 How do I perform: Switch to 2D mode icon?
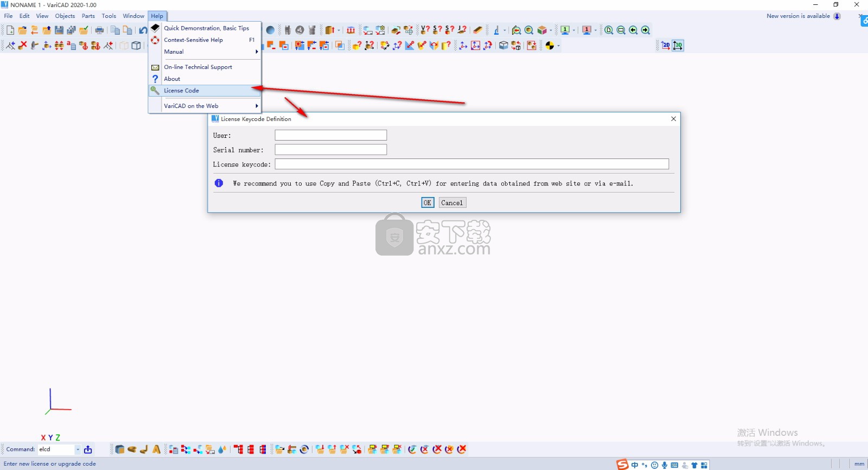click(666, 46)
